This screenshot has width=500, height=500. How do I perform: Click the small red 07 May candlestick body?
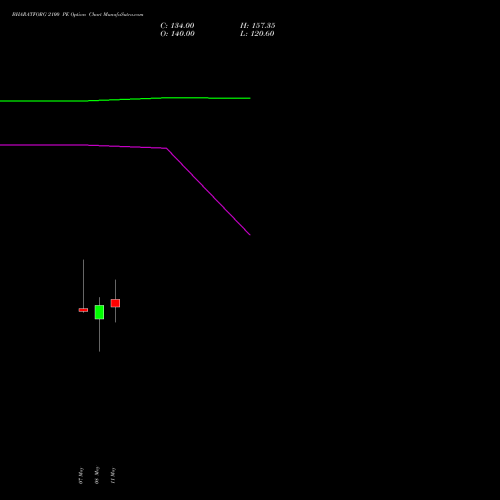click(83, 310)
